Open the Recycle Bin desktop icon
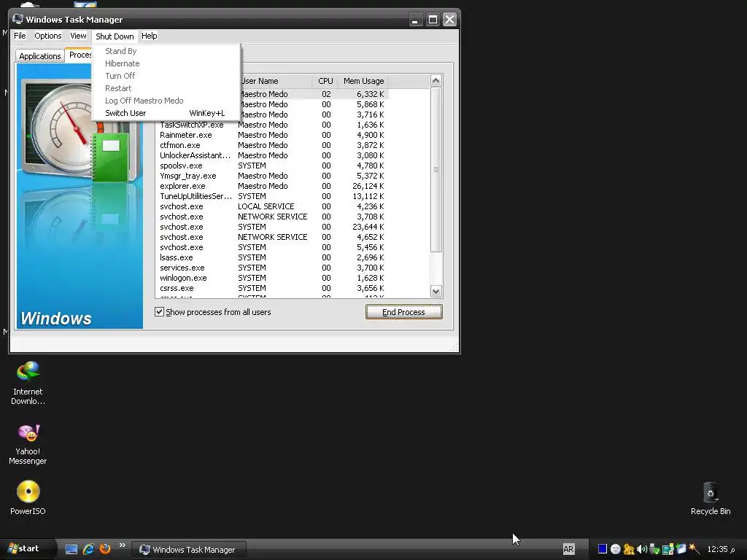The image size is (747, 560). tap(711, 498)
